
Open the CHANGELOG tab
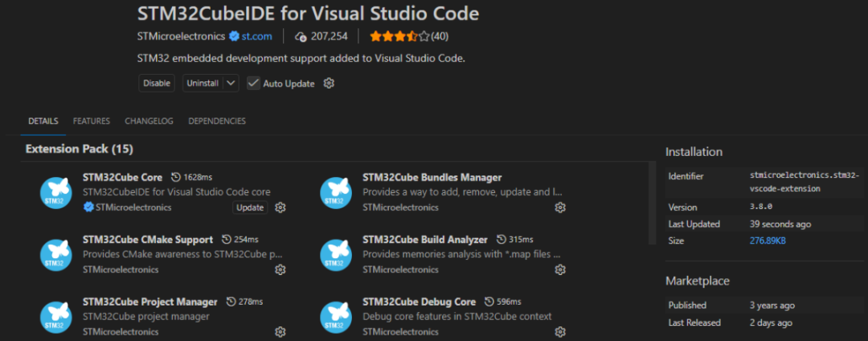149,121
